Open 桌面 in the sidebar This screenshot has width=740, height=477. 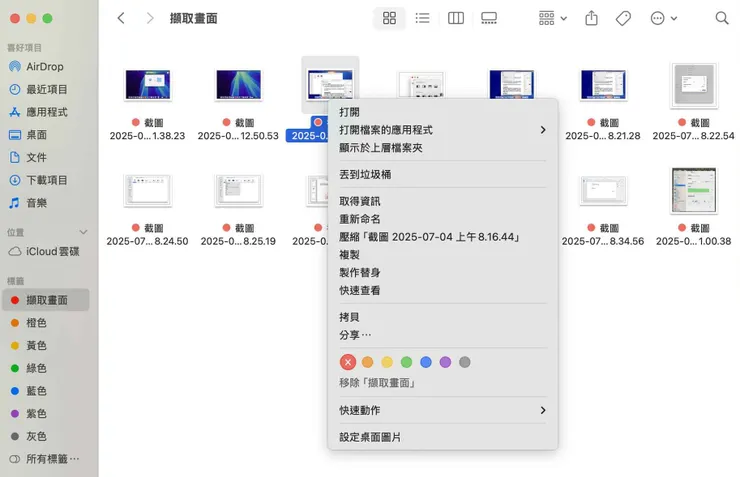45,134
